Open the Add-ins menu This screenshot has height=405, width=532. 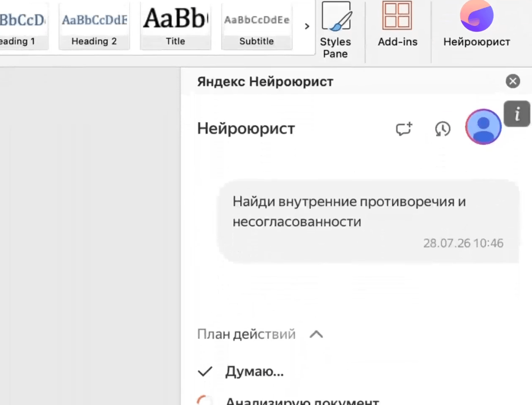click(397, 25)
